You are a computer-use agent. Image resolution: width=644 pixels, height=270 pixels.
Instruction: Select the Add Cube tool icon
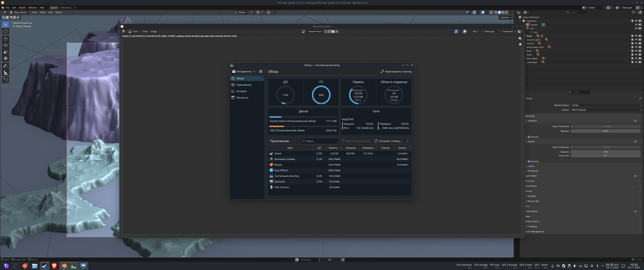(x=5, y=80)
